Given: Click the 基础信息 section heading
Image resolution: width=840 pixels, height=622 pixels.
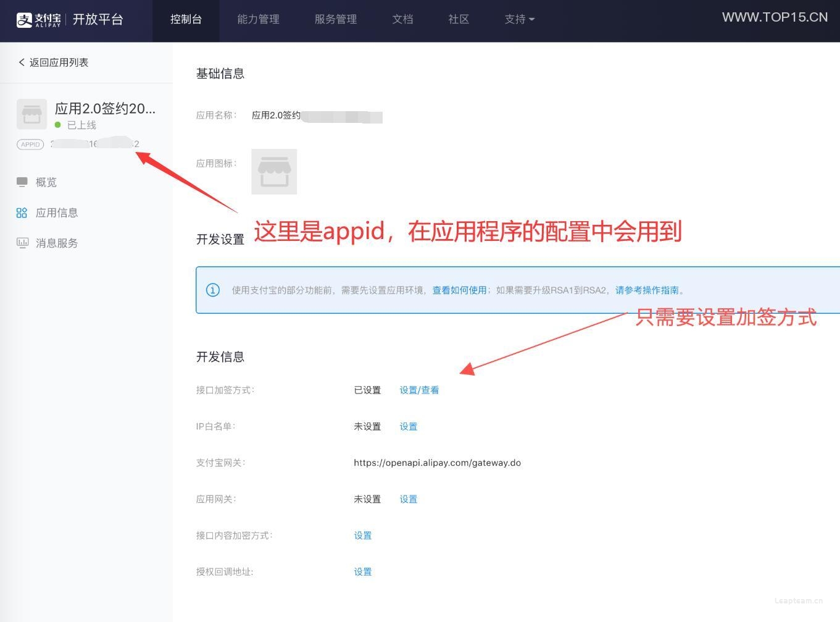Looking at the screenshot, I should click(220, 74).
